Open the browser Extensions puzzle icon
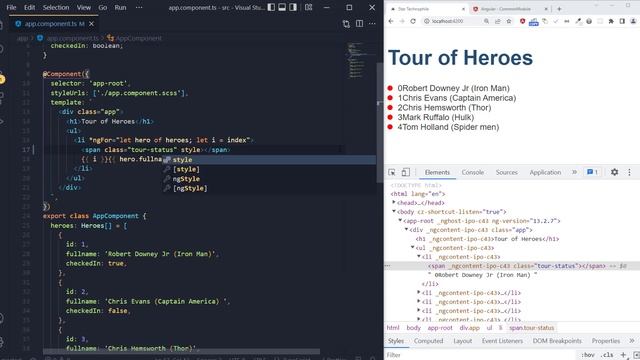This screenshot has width=640, height=360. [x=611, y=21]
